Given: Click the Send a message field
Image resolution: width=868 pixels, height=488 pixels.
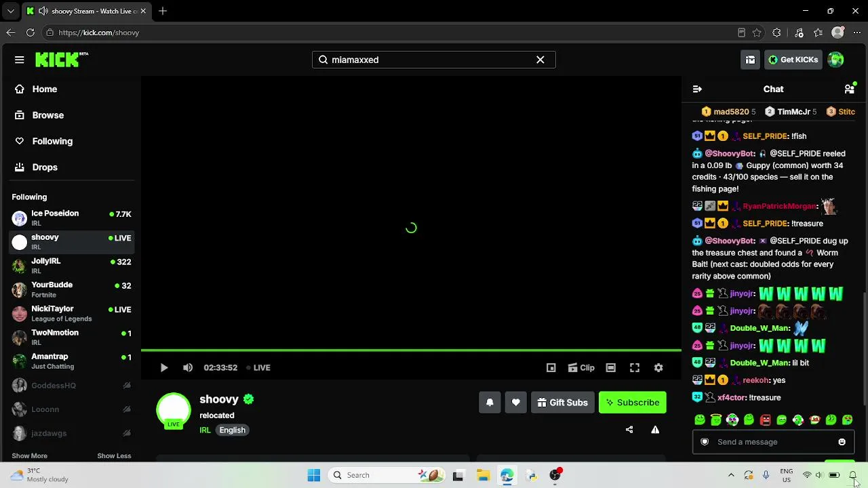Looking at the screenshot, I should 772,442.
